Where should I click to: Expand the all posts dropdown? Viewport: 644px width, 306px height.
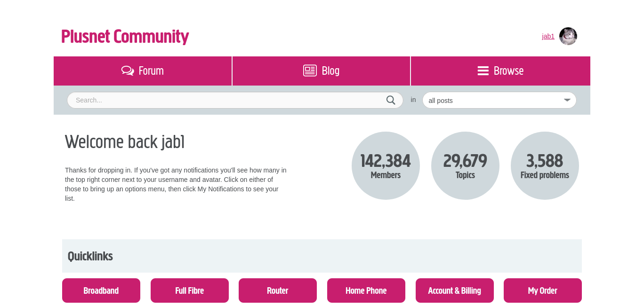coord(499,100)
